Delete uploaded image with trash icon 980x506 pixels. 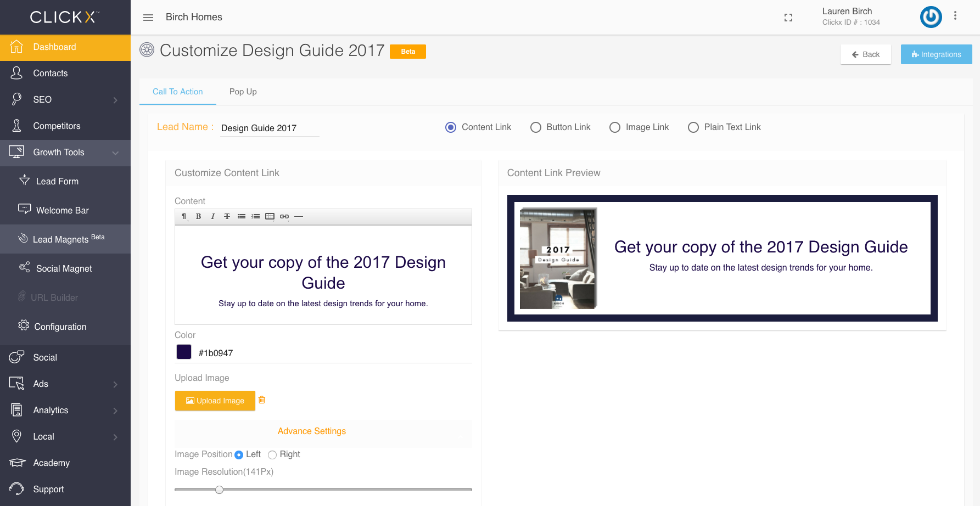pyautogui.click(x=262, y=400)
